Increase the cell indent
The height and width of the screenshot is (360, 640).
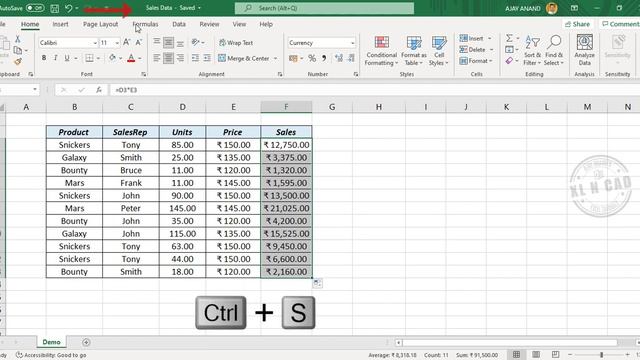(207, 58)
